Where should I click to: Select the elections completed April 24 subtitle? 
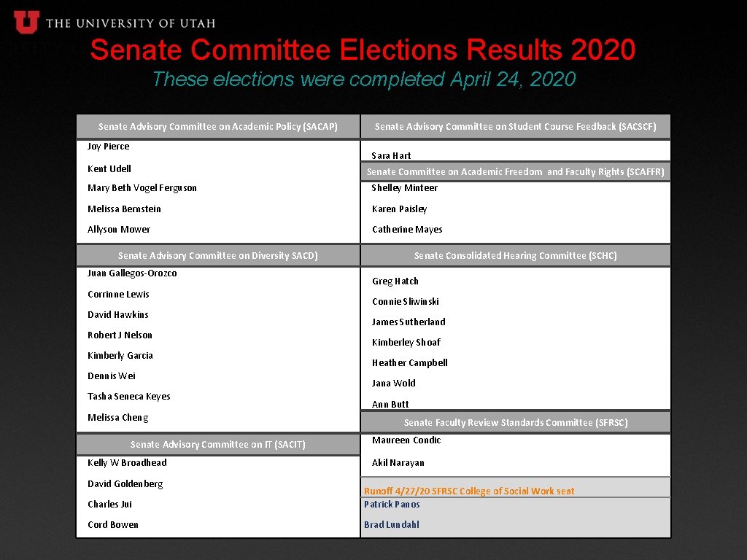pyautogui.click(x=363, y=79)
